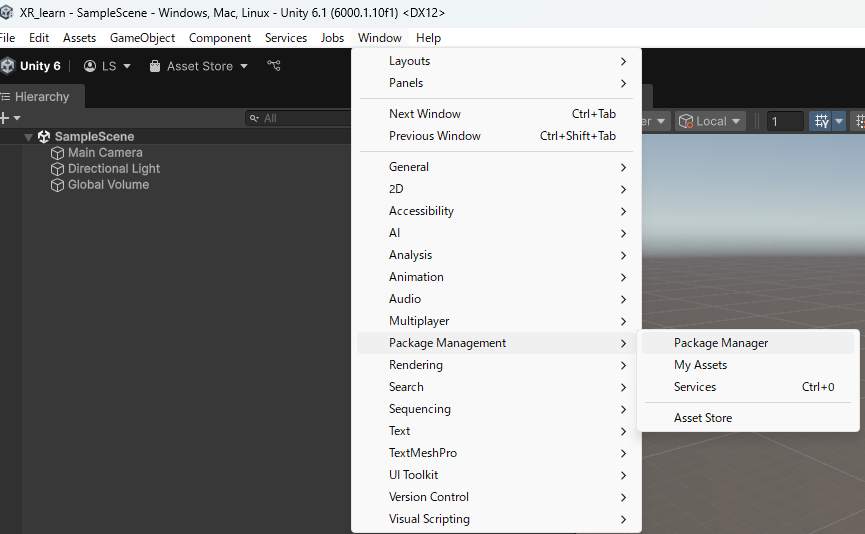Choose Previous Window entry
This screenshot has width=865, height=534.
(x=496, y=136)
